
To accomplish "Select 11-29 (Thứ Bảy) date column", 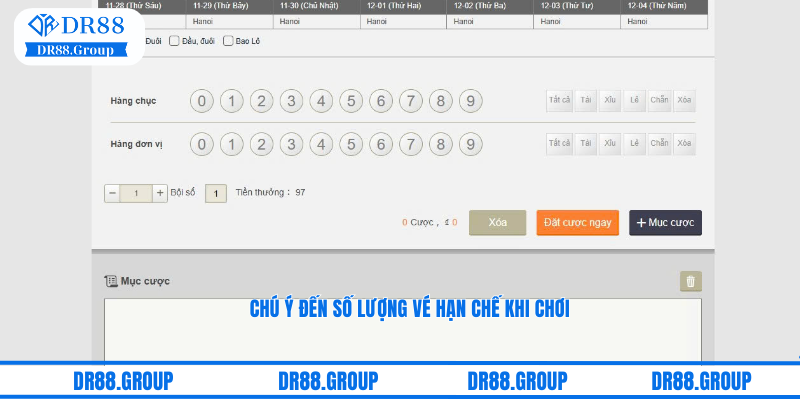I will (230, 7).
